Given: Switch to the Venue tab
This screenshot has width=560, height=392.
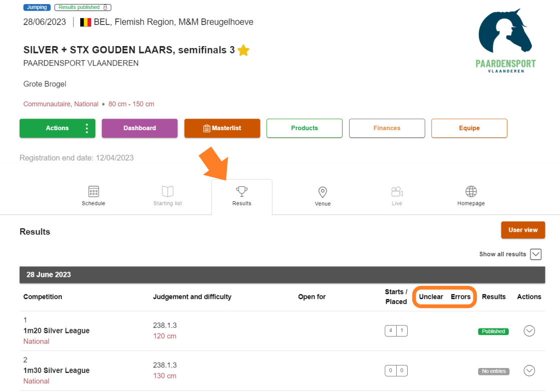Looking at the screenshot, I should [x=323, y=196].
